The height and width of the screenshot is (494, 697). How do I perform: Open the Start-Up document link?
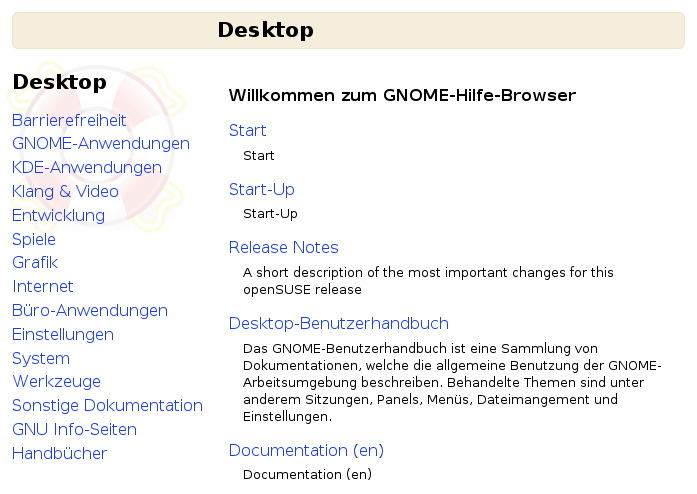262,189
